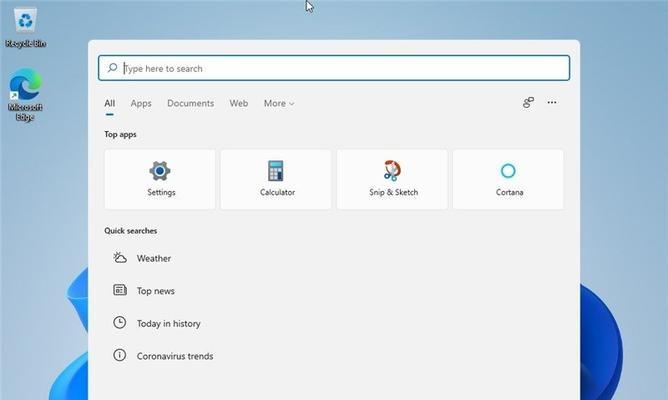Click the Today in history clock icon
Image resolution: width=668 pixels, height=400 pixels.
point(120,322)
